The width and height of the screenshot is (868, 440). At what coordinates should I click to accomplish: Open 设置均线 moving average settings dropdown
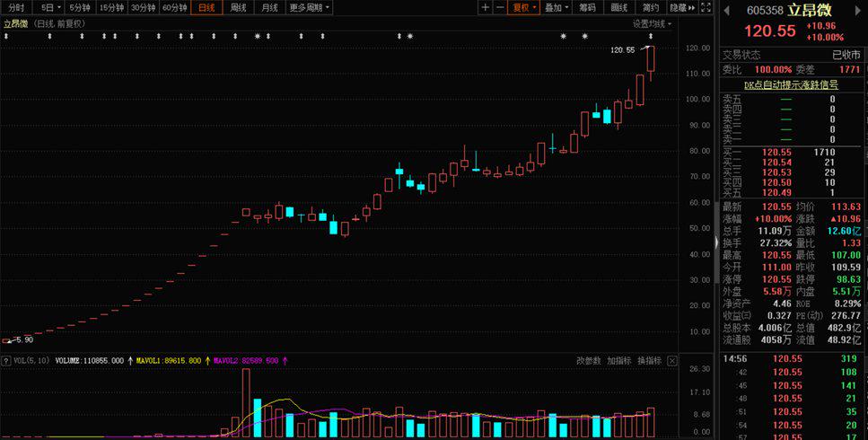652,24
